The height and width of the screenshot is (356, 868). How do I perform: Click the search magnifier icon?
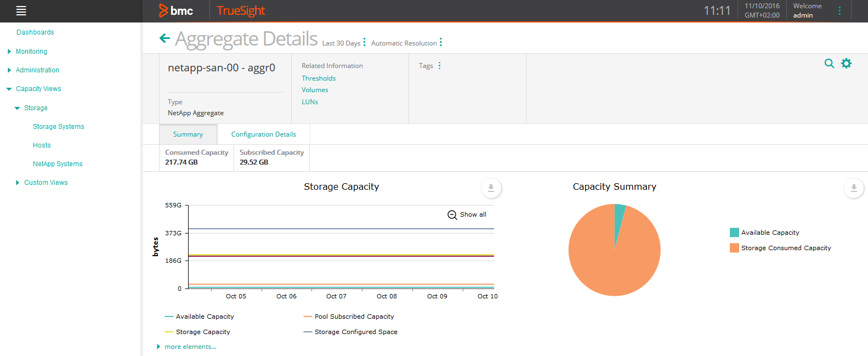pyautogui.click(x=829, y=64)
